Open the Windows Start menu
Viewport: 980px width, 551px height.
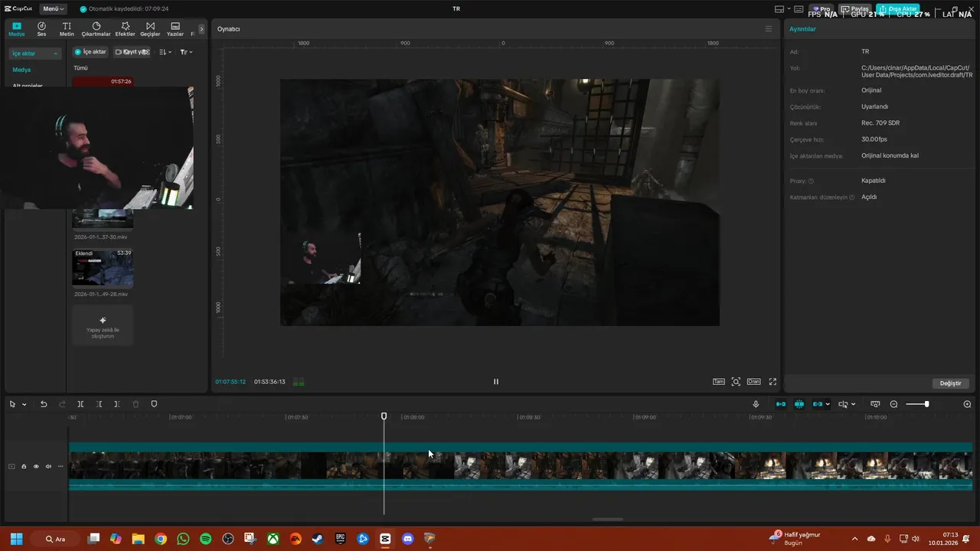17,539
